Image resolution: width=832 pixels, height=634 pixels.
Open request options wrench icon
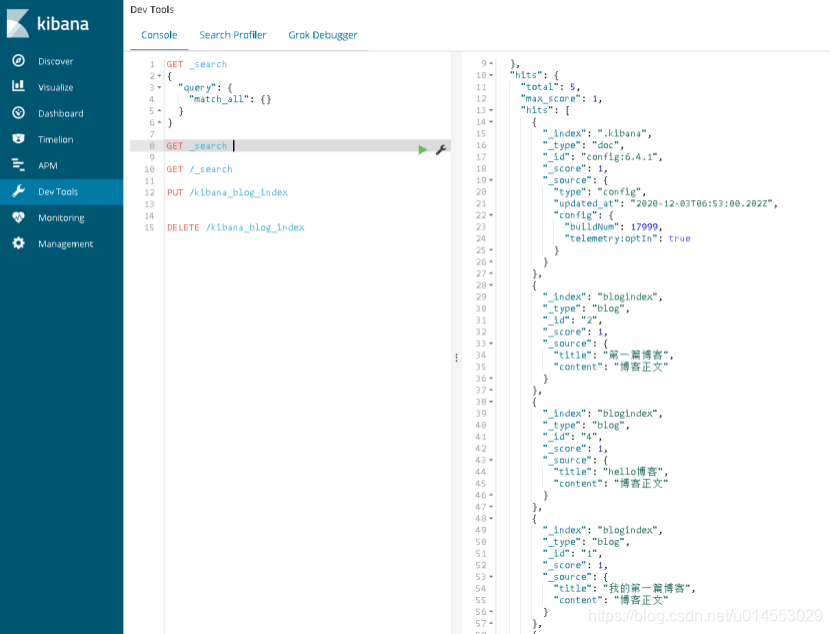tap(440, 150)
